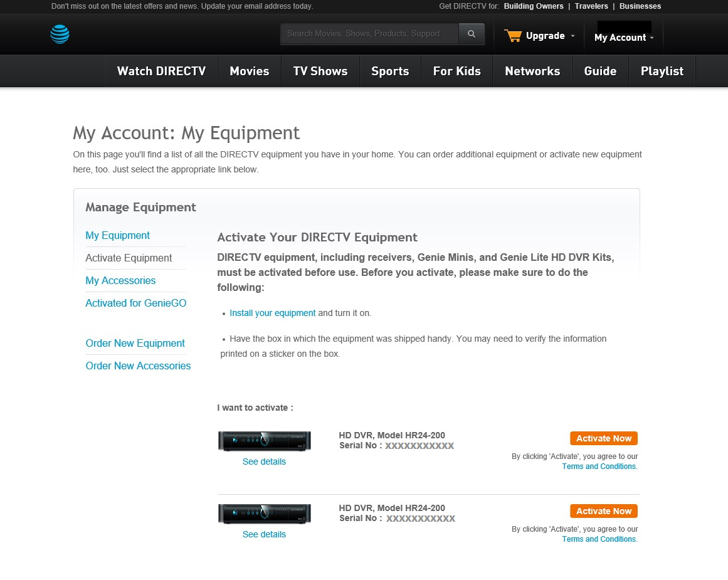728x580 pixels.
Task: Click the first HD DVR receiver image
Action: pos(264,441)
